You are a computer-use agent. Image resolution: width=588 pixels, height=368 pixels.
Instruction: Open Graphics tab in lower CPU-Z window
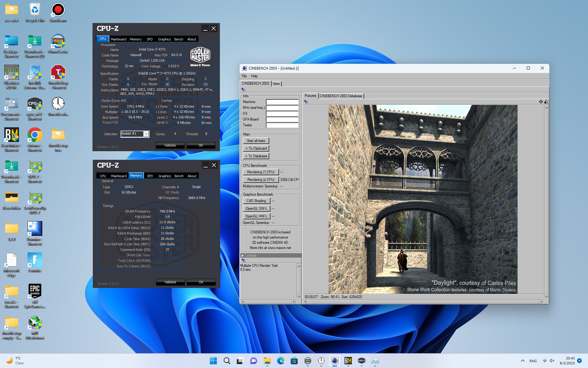pos(164,176)
